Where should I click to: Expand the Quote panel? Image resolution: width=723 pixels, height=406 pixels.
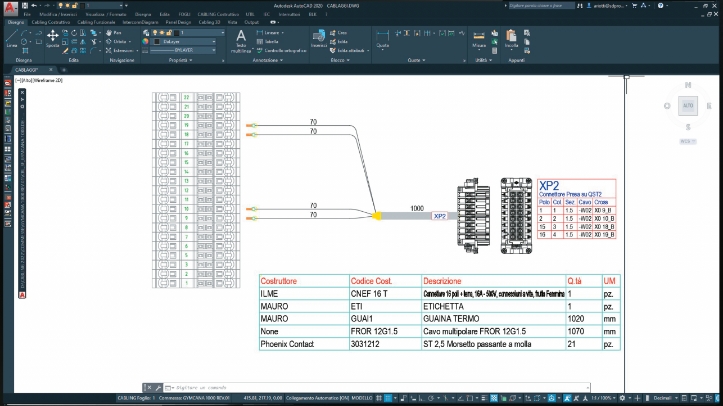coord(416,60)
